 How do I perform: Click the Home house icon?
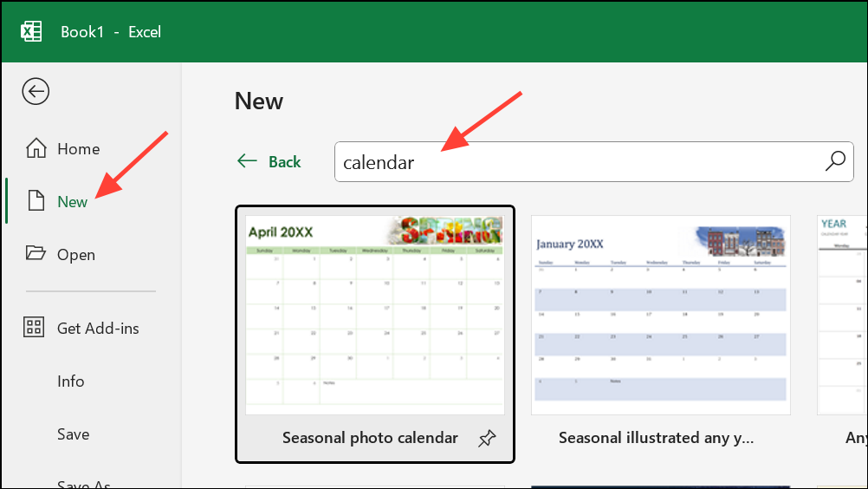coord(36,148)
